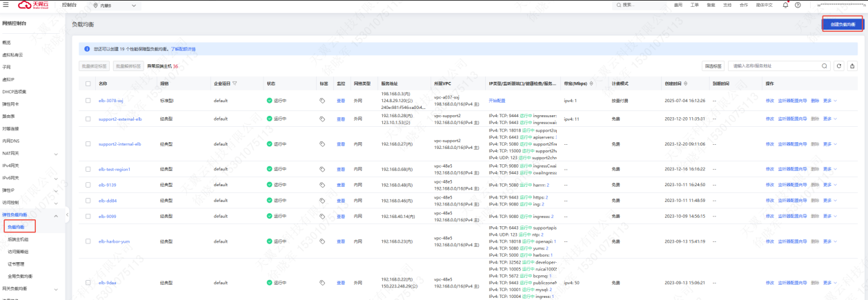Open the hamburger menu at top left
Image resolution: width=868 pixels, height=300 pixels.
tap(6, 5)
